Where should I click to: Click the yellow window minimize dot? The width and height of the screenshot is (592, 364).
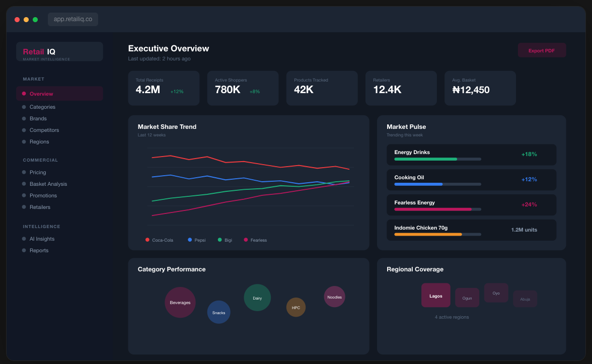[26, 20]
